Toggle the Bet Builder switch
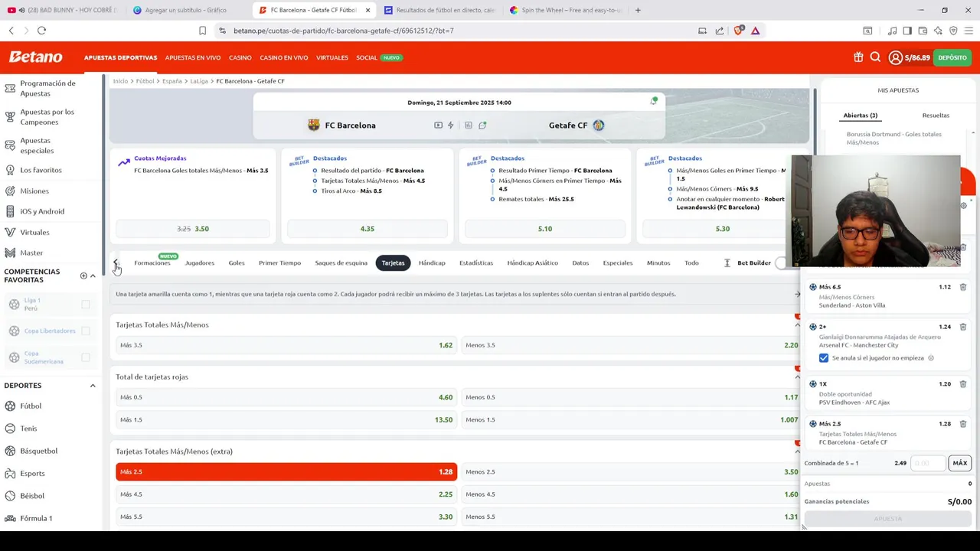Image resolution: width=980 pixels, height=551 pixels. coord(781,263)
